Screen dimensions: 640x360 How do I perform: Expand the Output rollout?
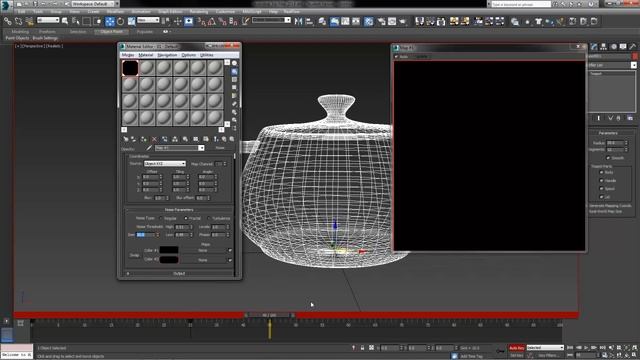179,273
